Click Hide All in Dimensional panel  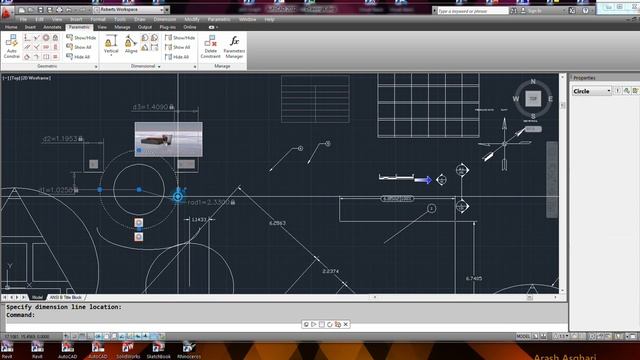tap(177, 57)
